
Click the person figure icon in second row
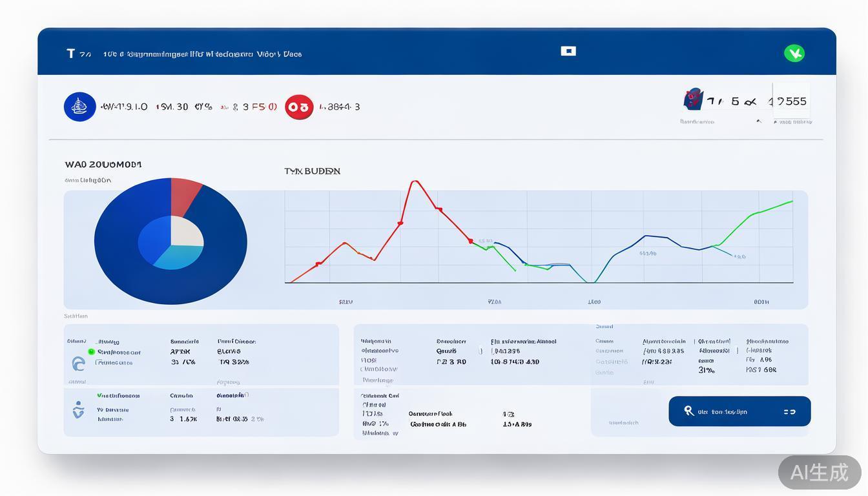click(x=78, y=410)
